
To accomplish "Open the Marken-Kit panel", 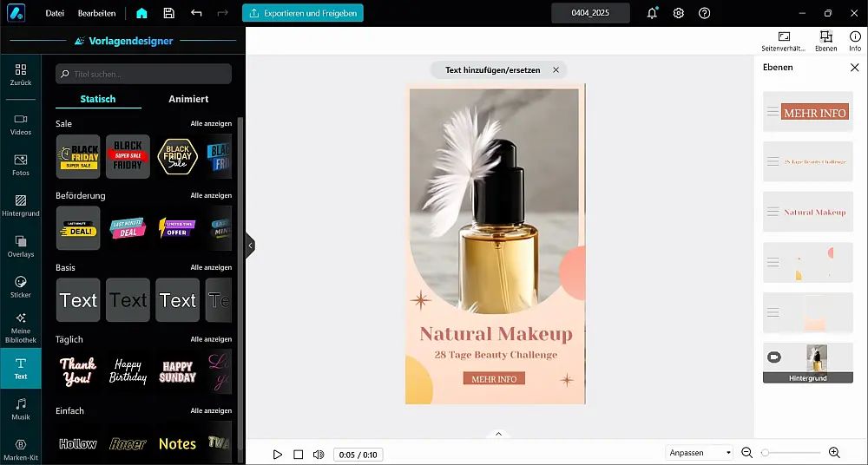I will [x=21, y=449].
